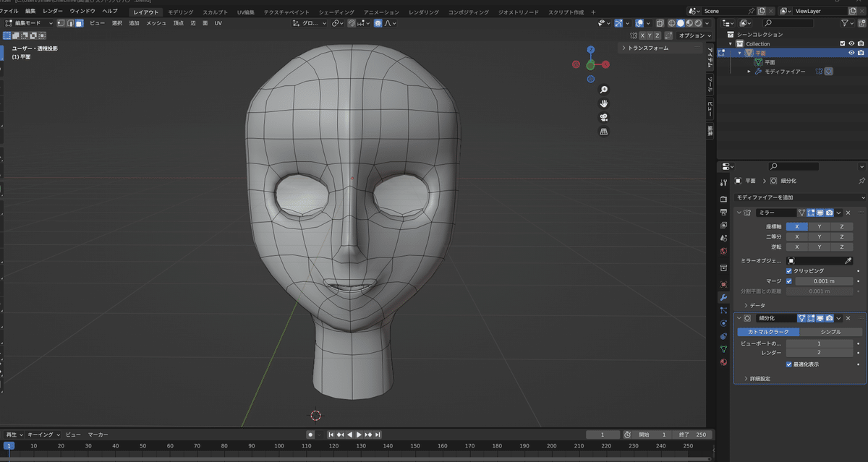Viewport: 868px width, 462px height.
Task: Open the Modifier properties wrench tab
Action: tap(723, 297)
